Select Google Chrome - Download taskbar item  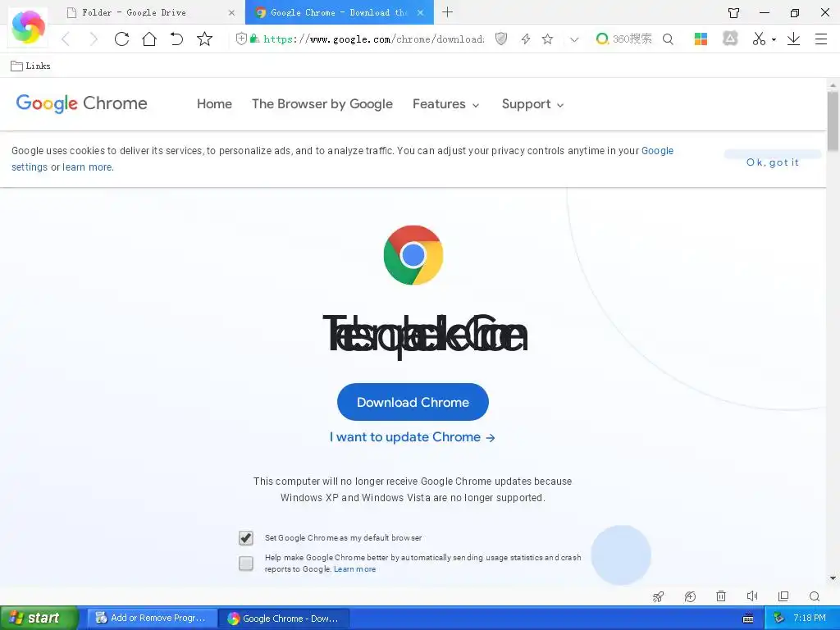pos(284,619)
